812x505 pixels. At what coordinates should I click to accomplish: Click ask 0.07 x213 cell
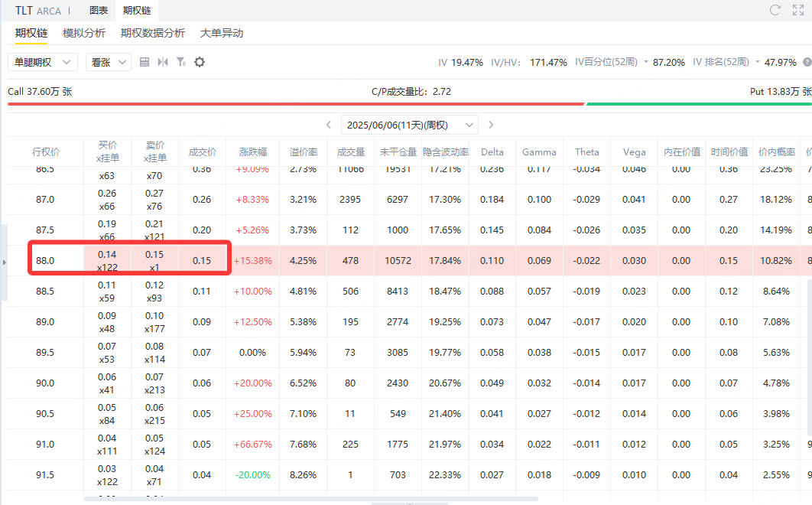[154, 383]
